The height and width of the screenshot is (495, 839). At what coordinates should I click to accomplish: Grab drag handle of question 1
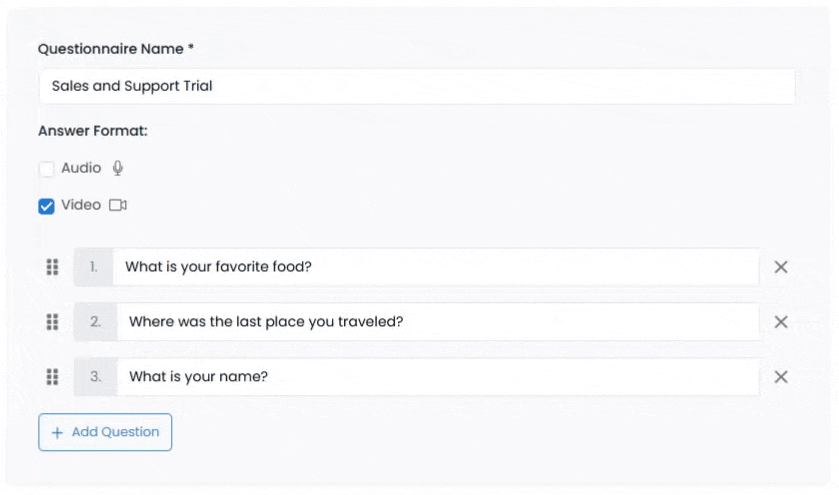(52, 267)
